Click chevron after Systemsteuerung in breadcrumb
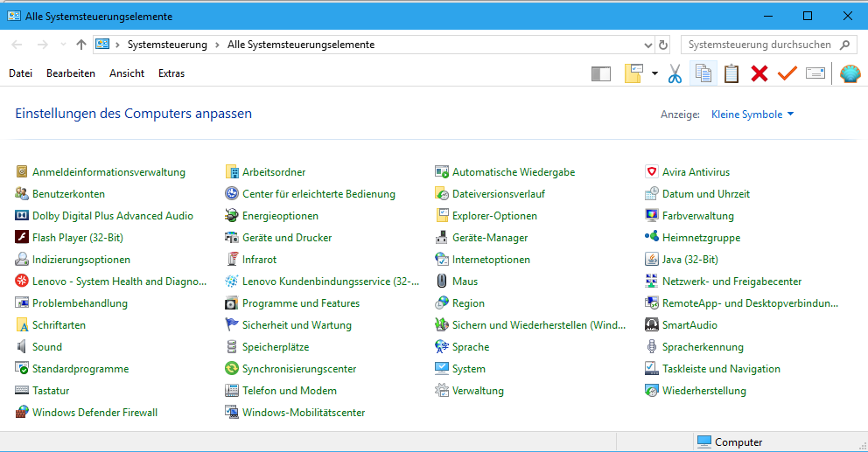 [x=218, y=45]
